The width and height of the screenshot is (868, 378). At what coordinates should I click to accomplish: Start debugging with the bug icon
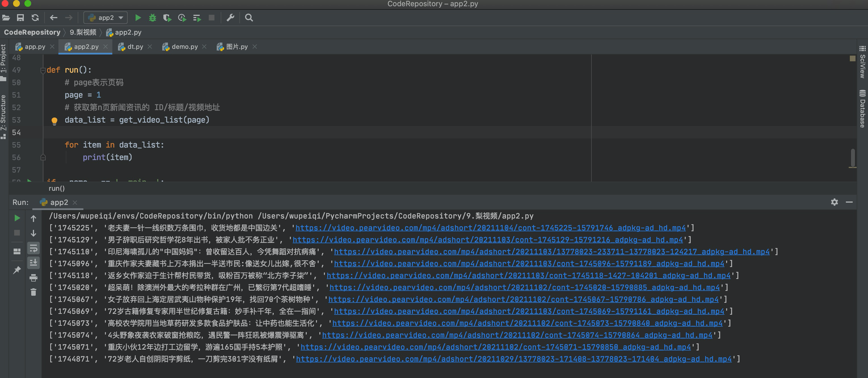(152, 18)
